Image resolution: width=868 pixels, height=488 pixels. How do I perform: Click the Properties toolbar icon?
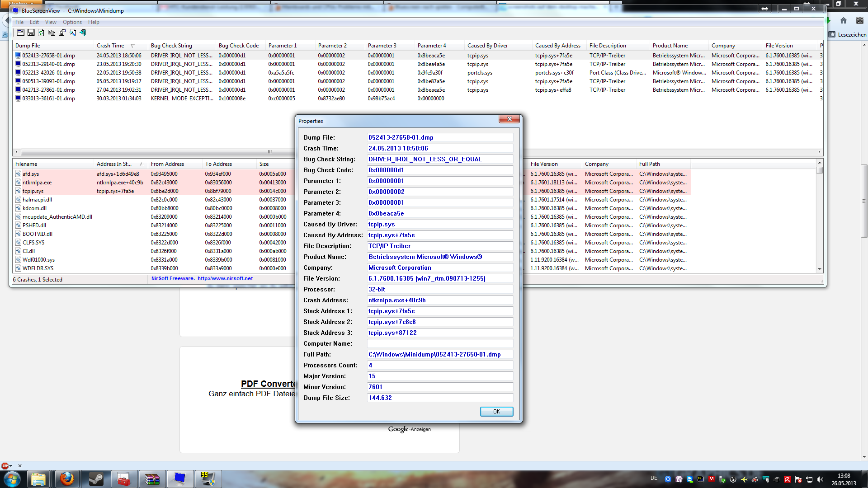(62, 33)
